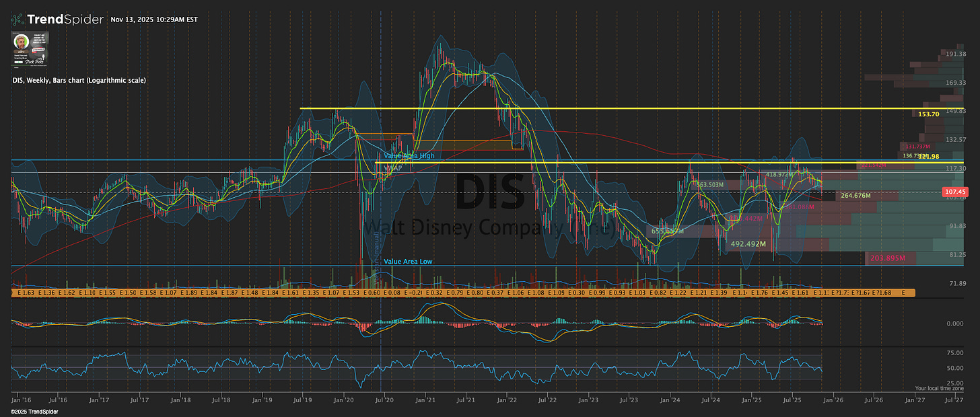
Task: Select the E 1.48 earnings marker
Action: (250, 293)
